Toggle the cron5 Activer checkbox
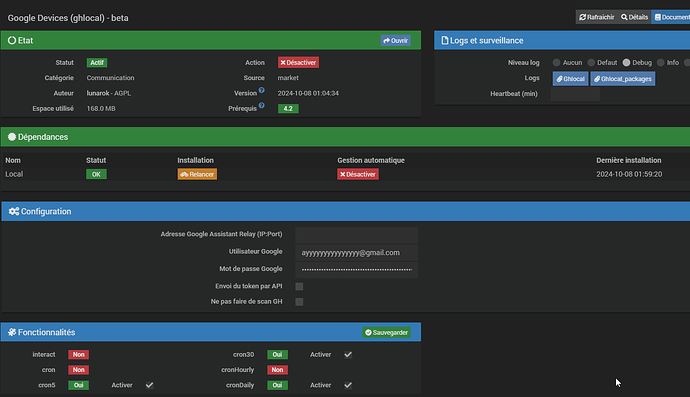Image resolution: width=690 pixels, height=397 pixels. point(150,385)
